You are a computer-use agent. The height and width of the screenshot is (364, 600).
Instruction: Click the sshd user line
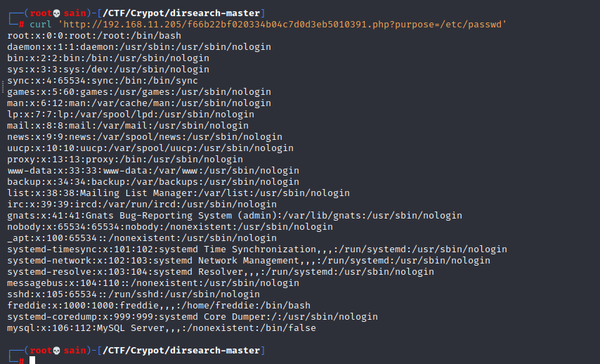[x=130, y=294]
